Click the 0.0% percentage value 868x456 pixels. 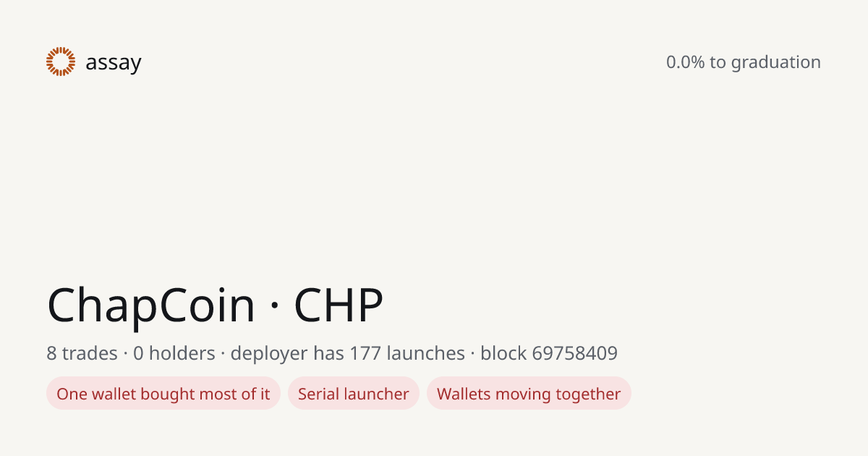685,62
